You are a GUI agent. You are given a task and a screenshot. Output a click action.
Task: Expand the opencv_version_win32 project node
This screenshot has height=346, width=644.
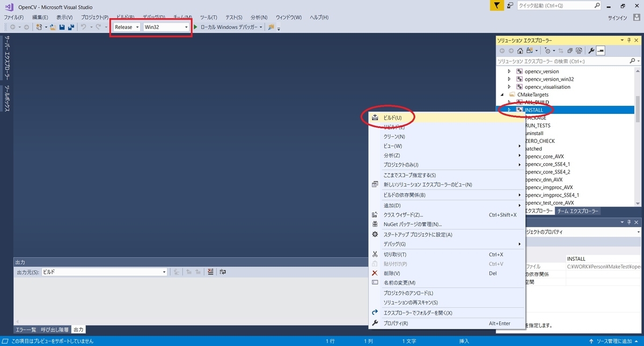[x=509, y=79]
